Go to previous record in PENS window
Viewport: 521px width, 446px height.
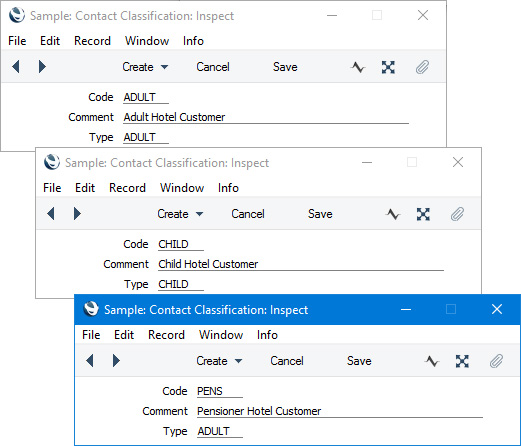click(x=90, y=361)
